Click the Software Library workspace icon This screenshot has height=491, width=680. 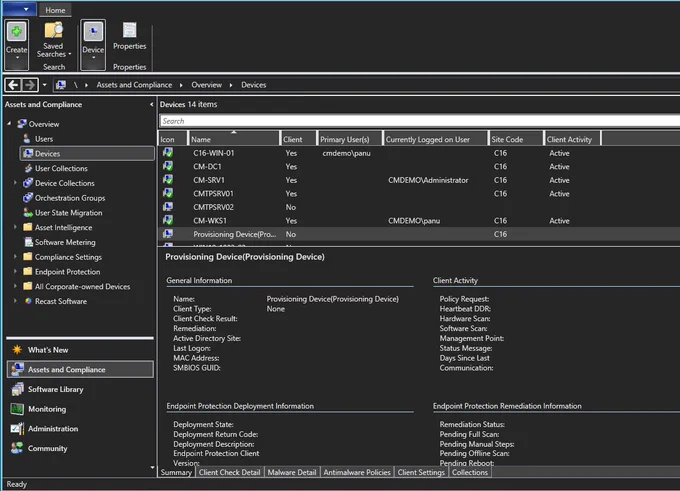point(17,389)
